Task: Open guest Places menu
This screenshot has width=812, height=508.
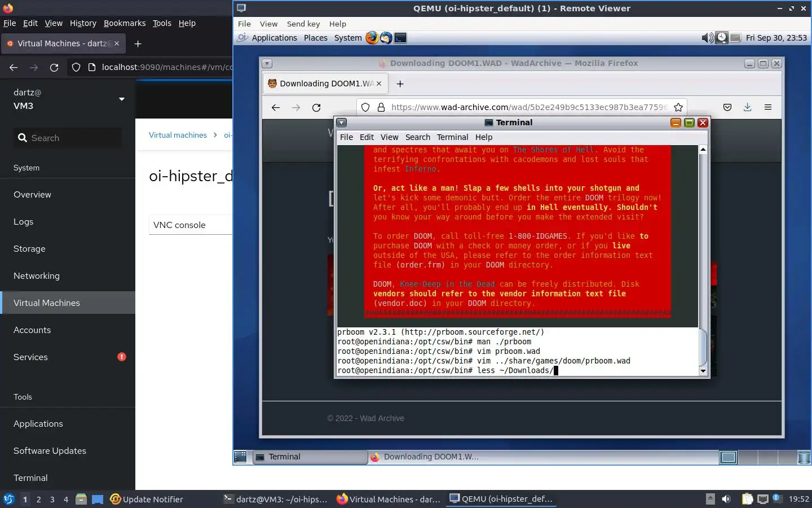Action: click(x=315, y=38)
